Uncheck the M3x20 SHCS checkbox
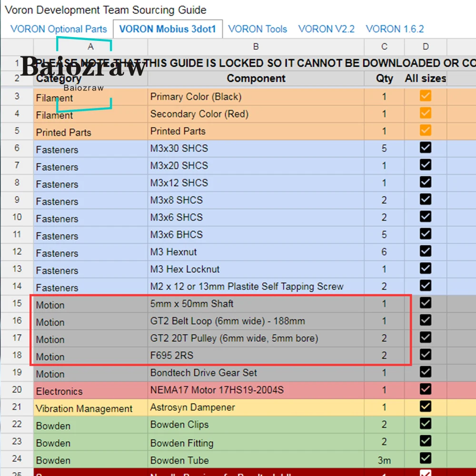476x476 pixels. click(425, 165)
